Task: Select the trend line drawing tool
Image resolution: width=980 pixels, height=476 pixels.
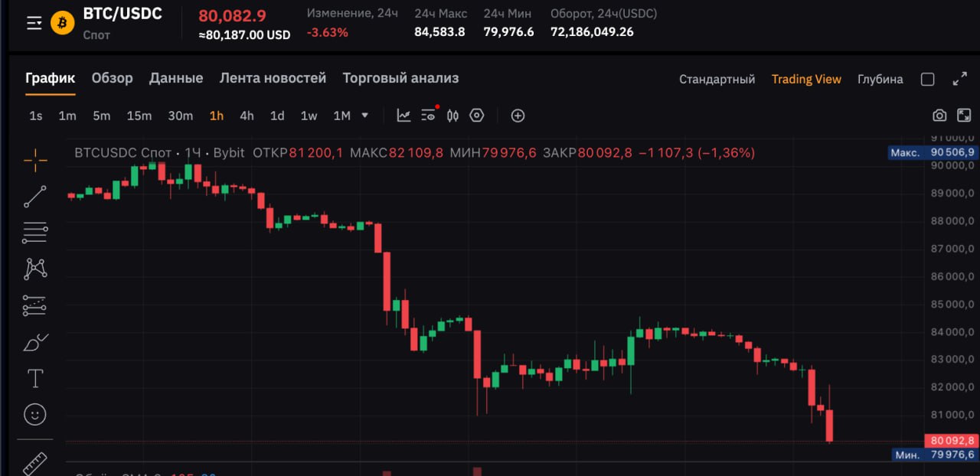Action: tap(34, 197)
